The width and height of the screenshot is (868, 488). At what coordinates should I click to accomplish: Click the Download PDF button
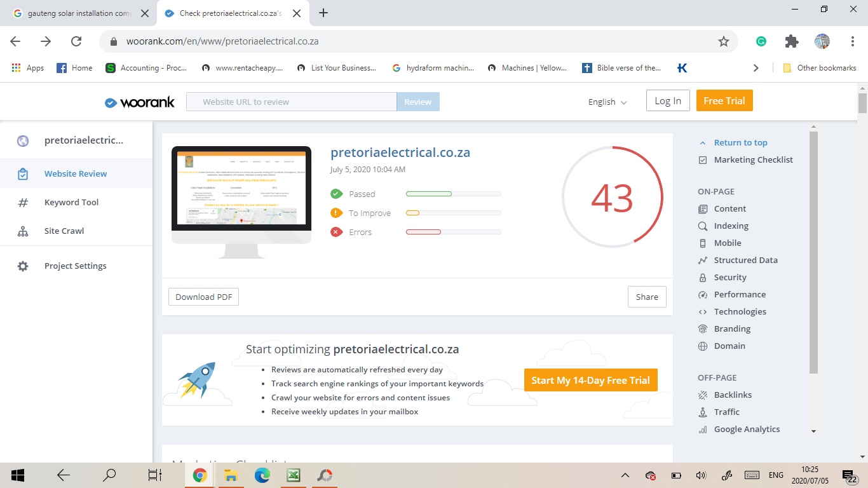(203, 297)
